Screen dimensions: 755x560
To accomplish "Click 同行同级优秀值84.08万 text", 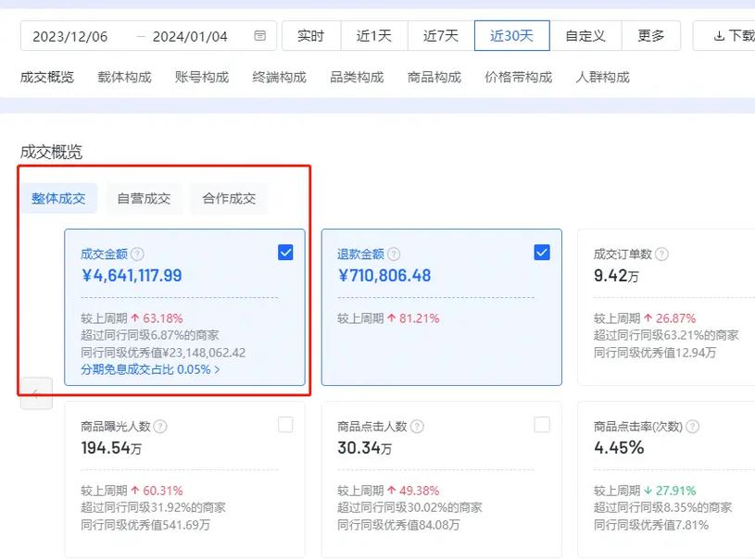I will [x=398, y=525].
